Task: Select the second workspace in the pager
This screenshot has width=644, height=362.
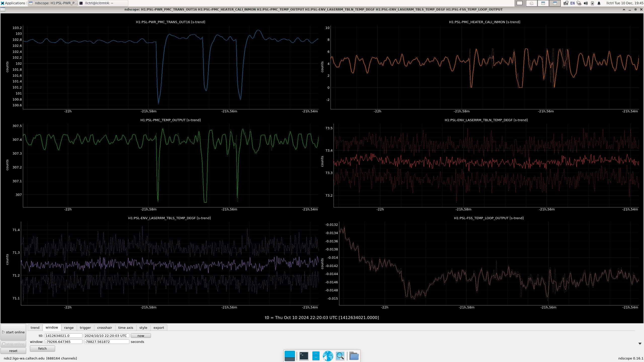Action: click(531, 3)
